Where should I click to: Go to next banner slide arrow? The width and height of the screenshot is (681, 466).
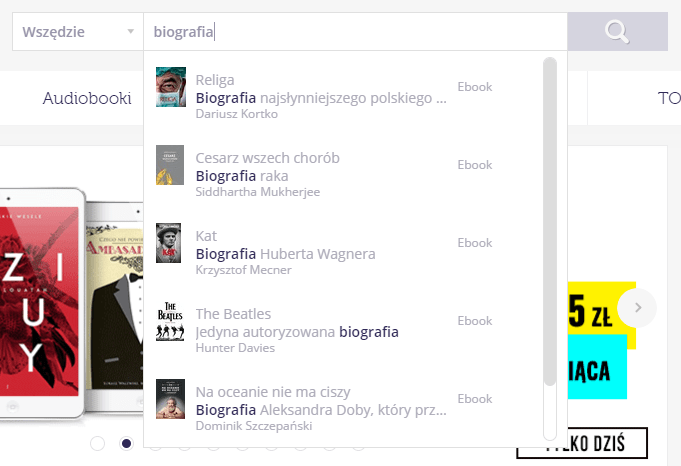(x=638, y=307)
